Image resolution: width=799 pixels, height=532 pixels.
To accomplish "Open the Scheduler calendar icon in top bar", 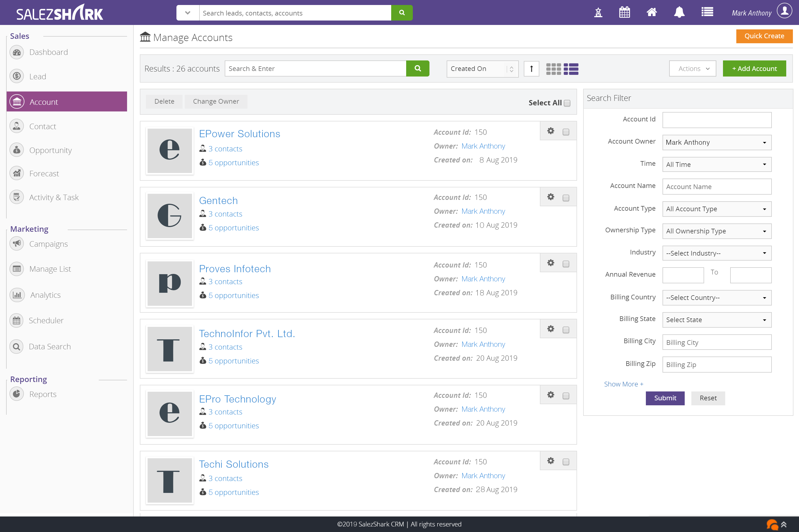I will coord(624,12).
